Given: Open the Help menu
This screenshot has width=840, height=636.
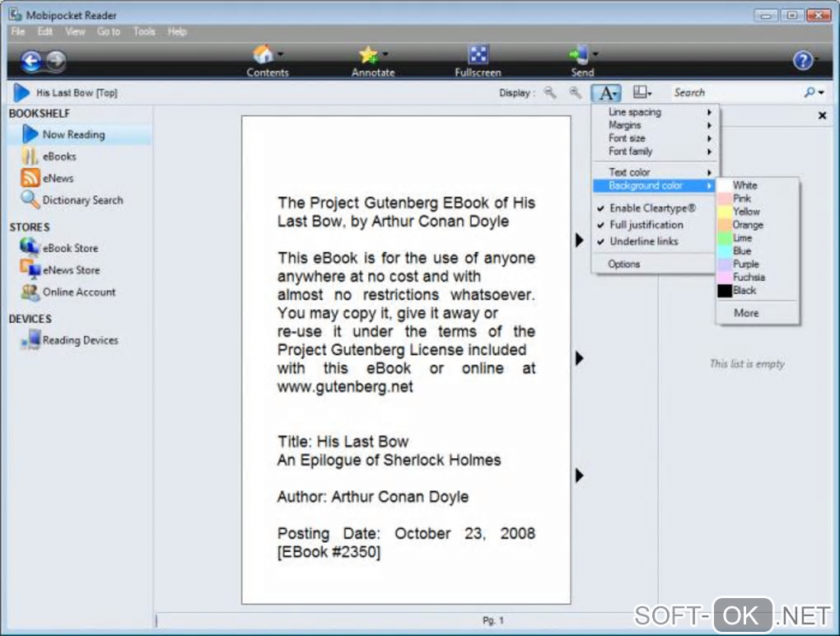Looking at the screenshot, I should 177,31.
